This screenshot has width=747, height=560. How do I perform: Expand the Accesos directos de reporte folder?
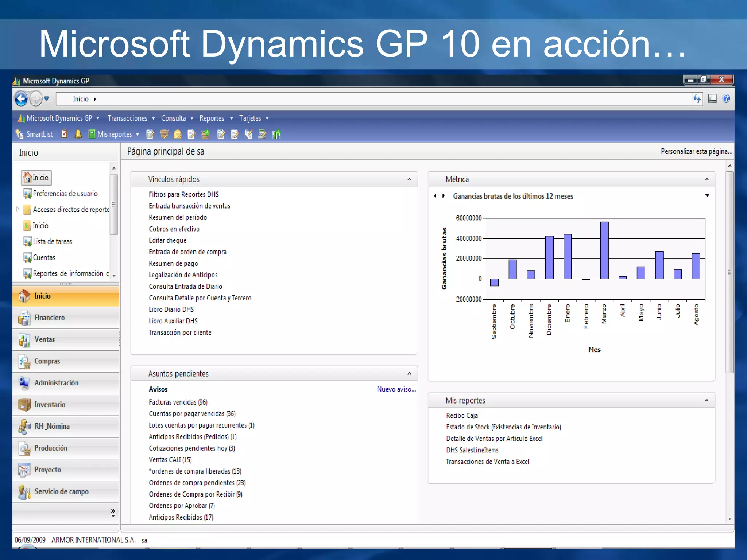tap(18, 209)
